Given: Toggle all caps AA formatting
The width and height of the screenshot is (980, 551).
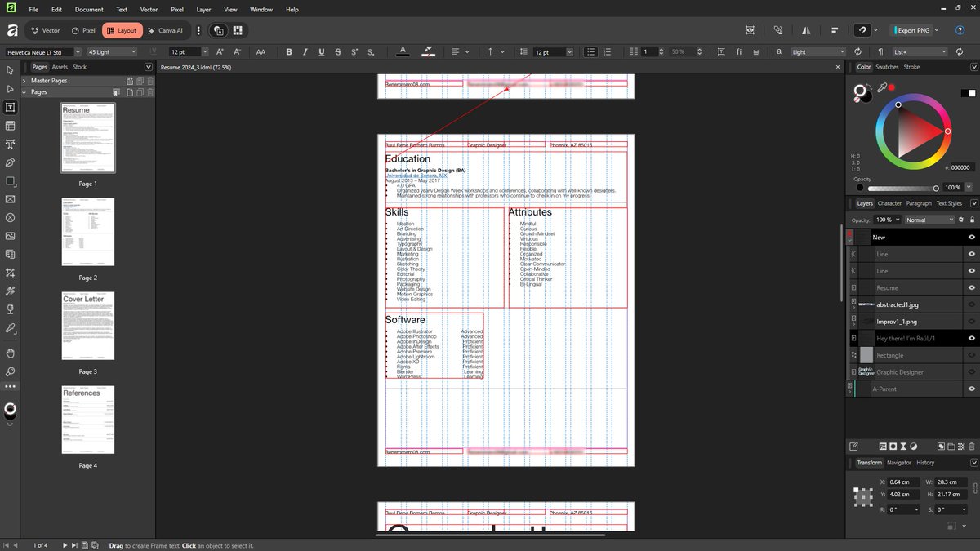Looking at the screenshot, I should tap(261, 51).
